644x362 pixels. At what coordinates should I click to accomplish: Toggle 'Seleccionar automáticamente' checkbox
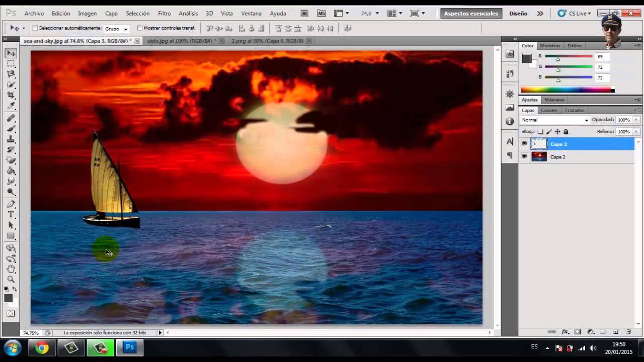coord(35,28)
